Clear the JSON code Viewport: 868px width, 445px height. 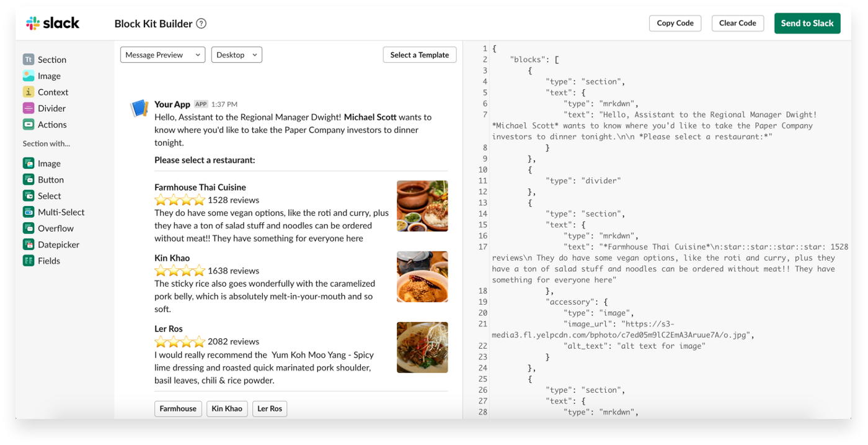click(x=737, y=23)
